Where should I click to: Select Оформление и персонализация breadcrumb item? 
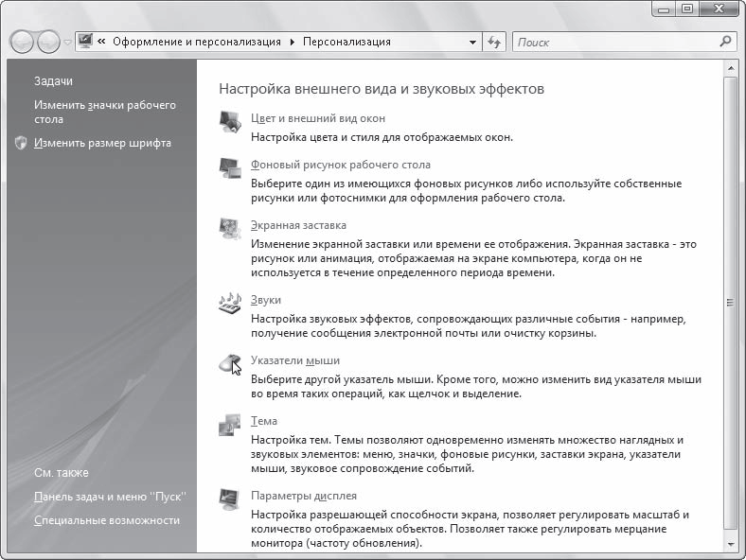(x=197, y=42)
